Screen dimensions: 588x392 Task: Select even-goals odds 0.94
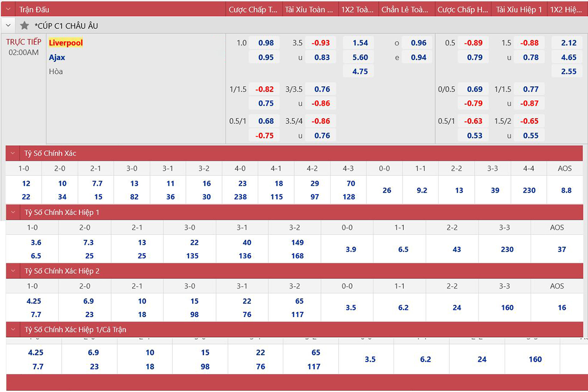[418, 57]
